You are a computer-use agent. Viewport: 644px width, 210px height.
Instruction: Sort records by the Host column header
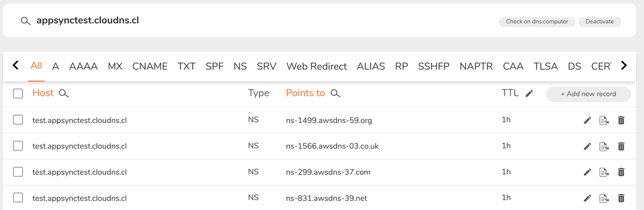[x=43, y=93]
